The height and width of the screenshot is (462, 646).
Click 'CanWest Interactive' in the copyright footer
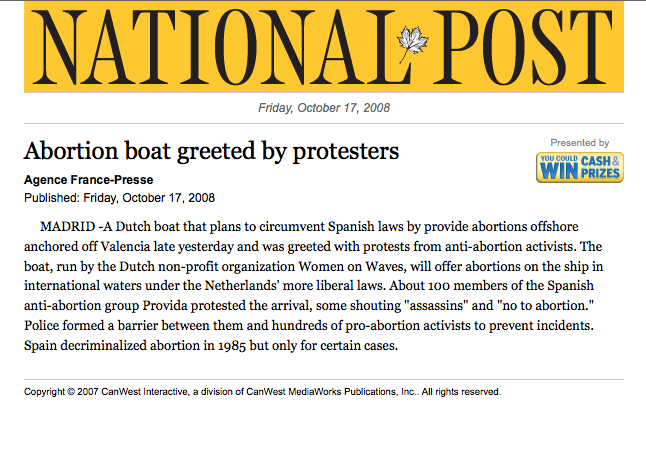click(150, 392)
